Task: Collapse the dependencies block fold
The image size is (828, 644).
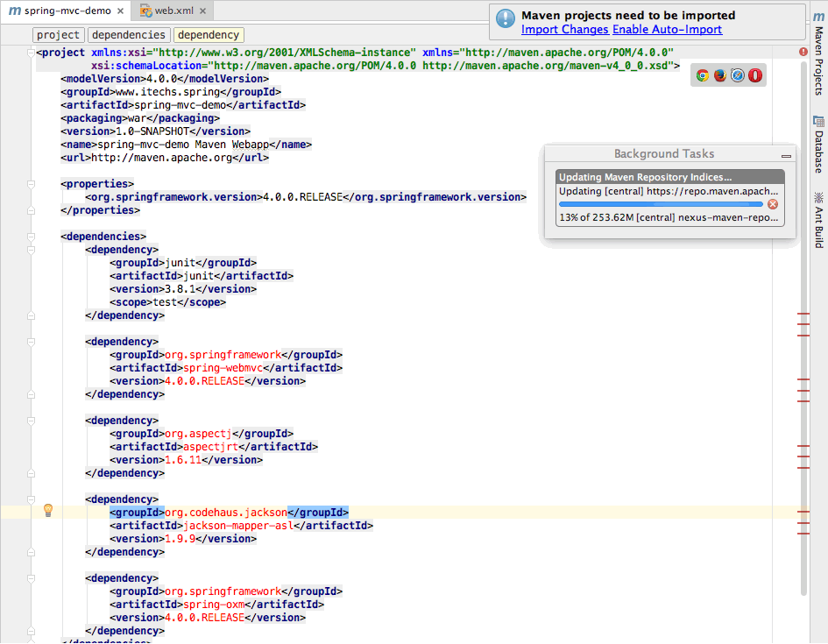Action: (x=32, y=237)
